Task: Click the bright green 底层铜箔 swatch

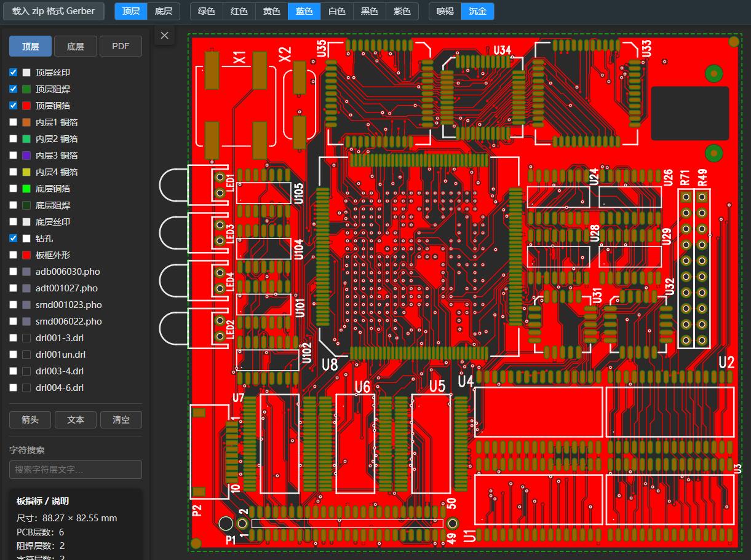Action: 26,189
